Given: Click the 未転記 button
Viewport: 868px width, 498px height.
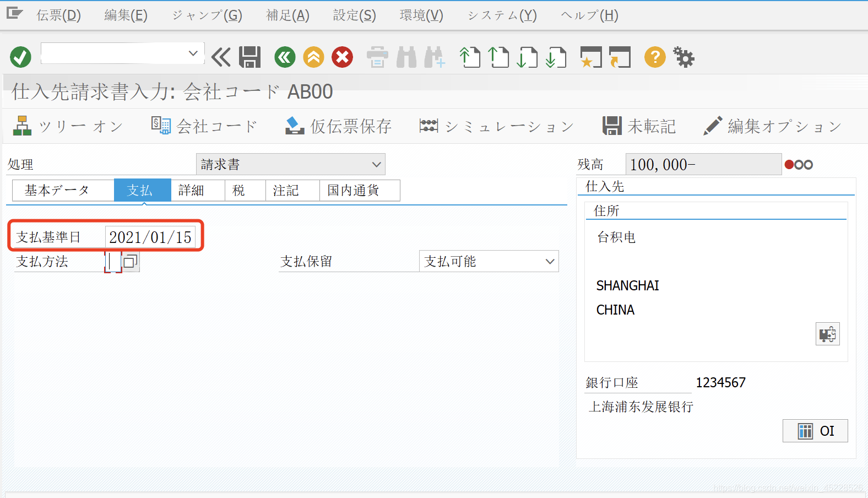Looking at the screenshot, I should pyautogui.click(x=639, y=126).
